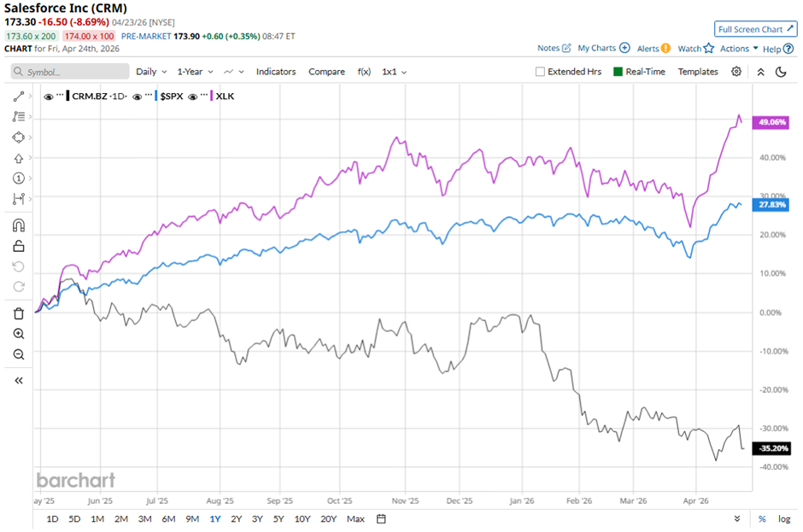Viewport: 803px width, 532px height.
Task: Open the date range calendar icon
Action: (381, 518)
